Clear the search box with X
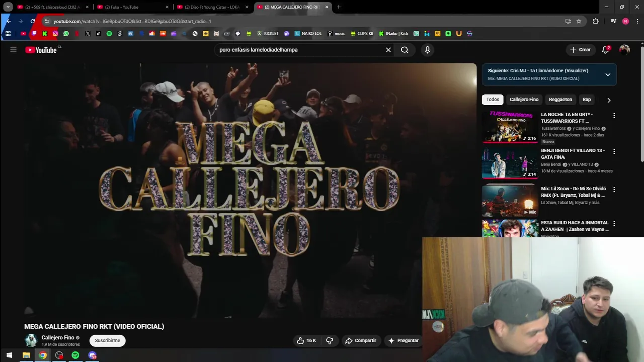The image size is (644, 362). [388, 50]
